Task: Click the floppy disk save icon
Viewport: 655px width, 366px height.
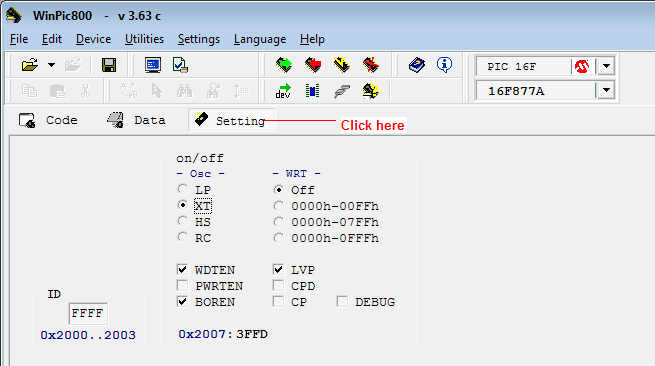Action: (109, 65)
